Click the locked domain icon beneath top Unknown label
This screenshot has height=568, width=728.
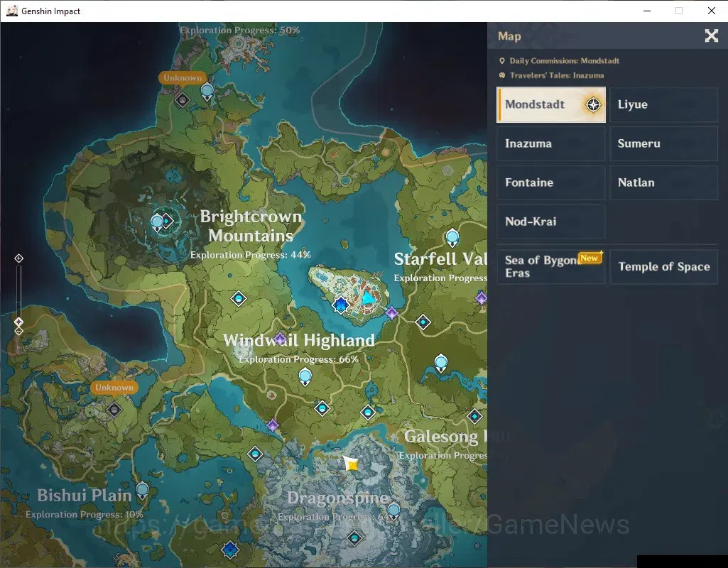pos(182,100)
